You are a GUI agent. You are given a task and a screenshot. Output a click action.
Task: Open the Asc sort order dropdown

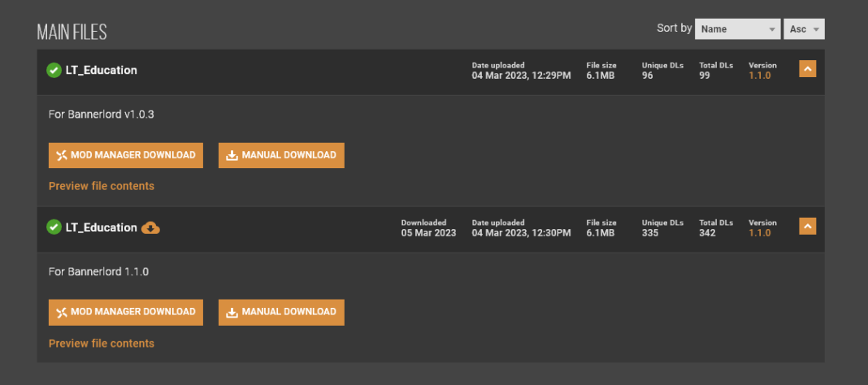(x=804, y=29)
